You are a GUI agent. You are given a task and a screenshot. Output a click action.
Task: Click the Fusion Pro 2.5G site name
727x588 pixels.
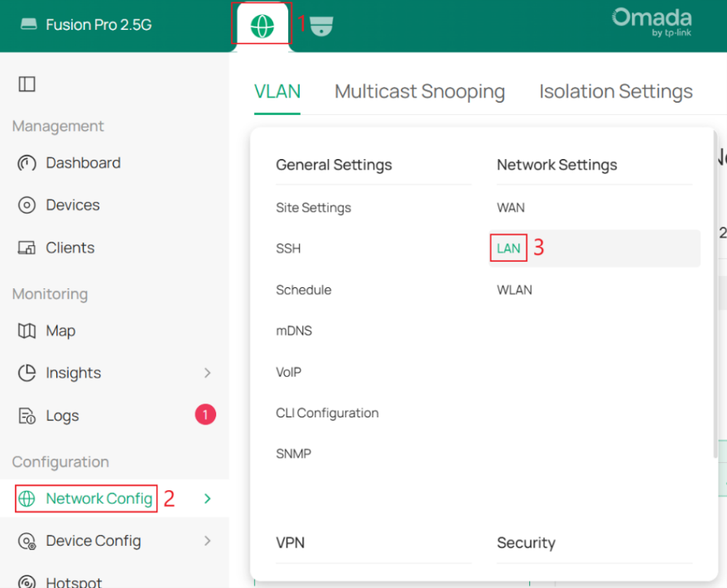click(x=99, y=25)
